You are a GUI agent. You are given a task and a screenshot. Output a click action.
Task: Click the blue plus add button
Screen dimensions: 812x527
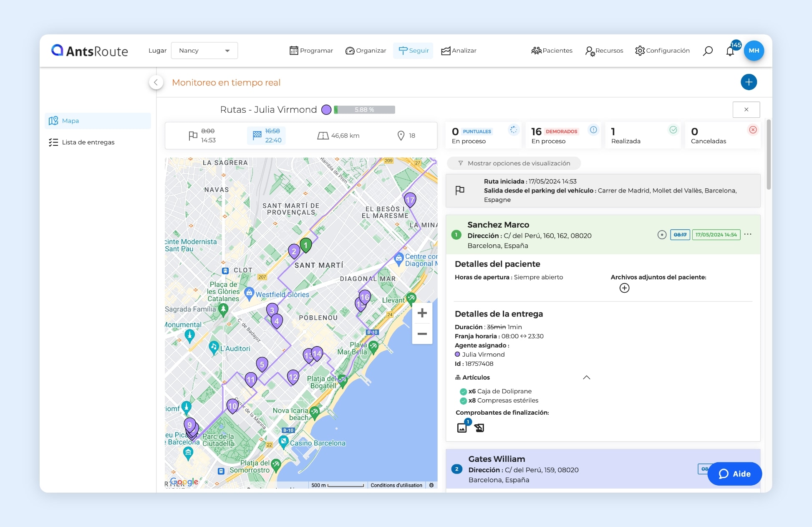[749, 82]
